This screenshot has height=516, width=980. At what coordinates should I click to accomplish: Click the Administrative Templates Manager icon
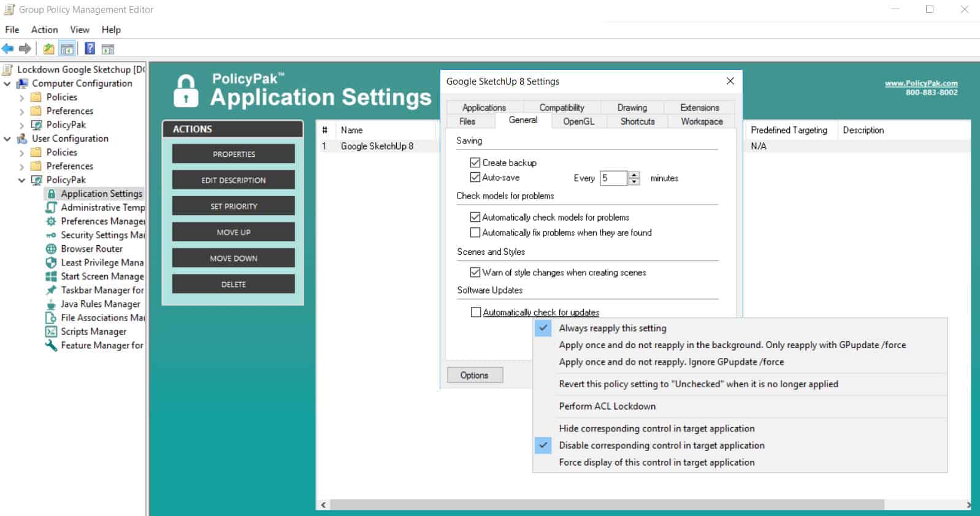click(52, 207)
